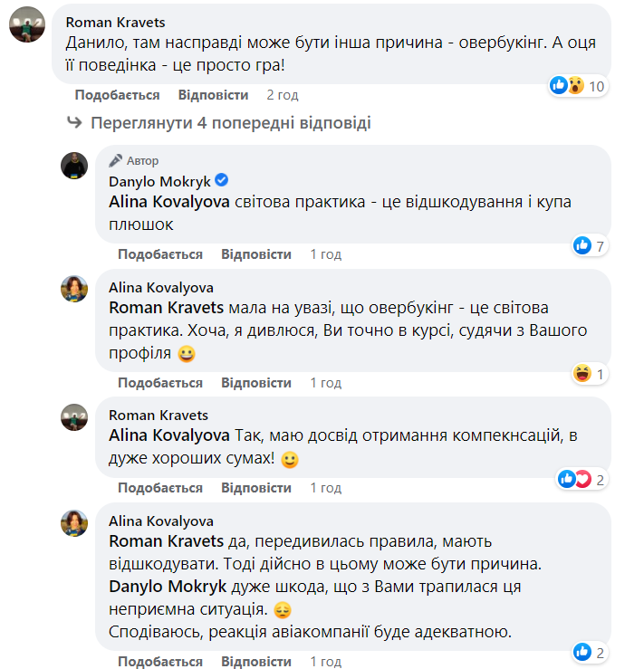Viewport: 644px width, 669px height.
Task: Click Danylo Mokryk's profile avatar
Action: [74, 166]
